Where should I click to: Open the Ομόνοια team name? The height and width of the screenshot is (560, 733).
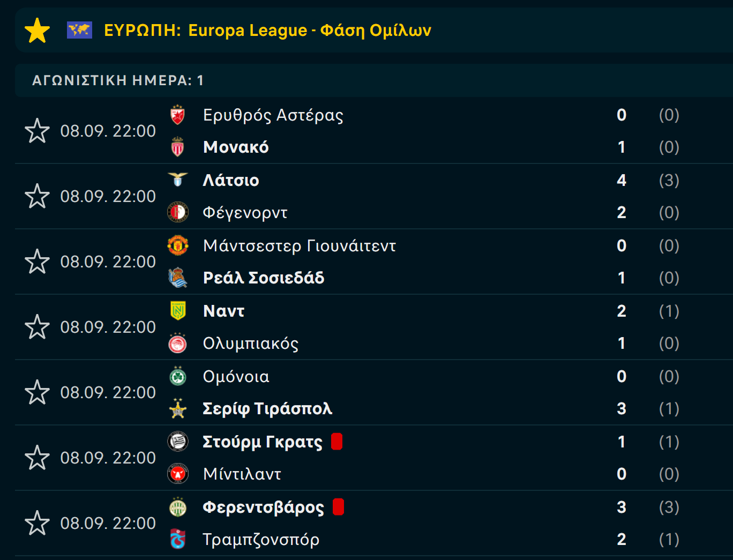point(236,377)
